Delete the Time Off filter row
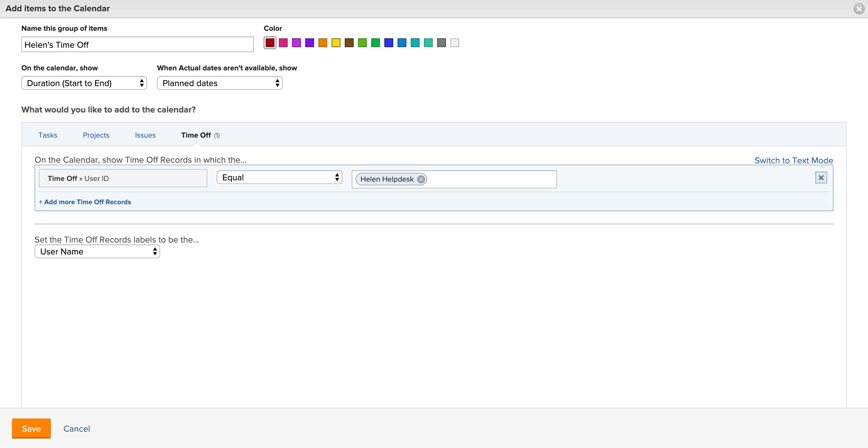This screenshot has width=868, height=448. coord(821,178)
